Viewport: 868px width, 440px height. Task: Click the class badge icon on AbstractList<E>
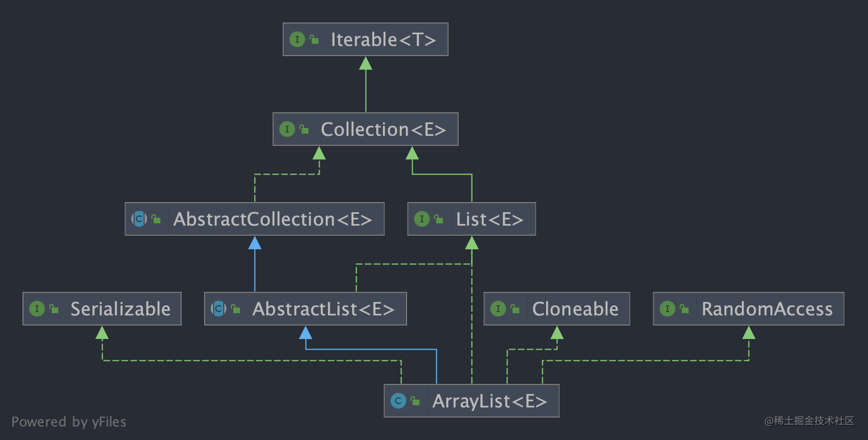[219, 309]
